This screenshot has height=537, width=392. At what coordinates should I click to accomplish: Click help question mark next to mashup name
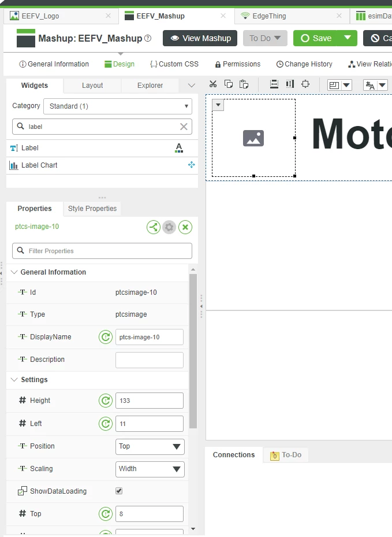[x=148, y=38]
